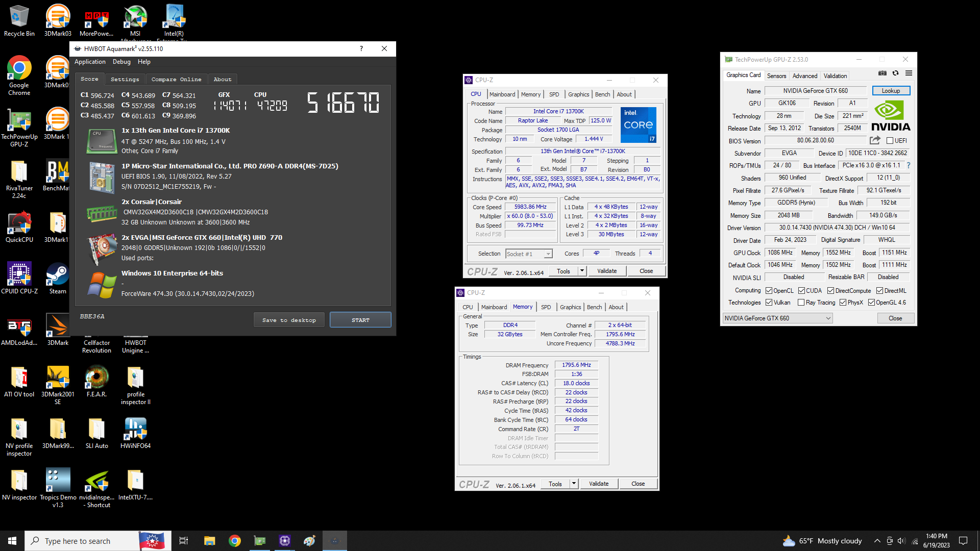Open the Help menu in Aquamark
This screenshot has height=551, width=980.
pos(144,62)
